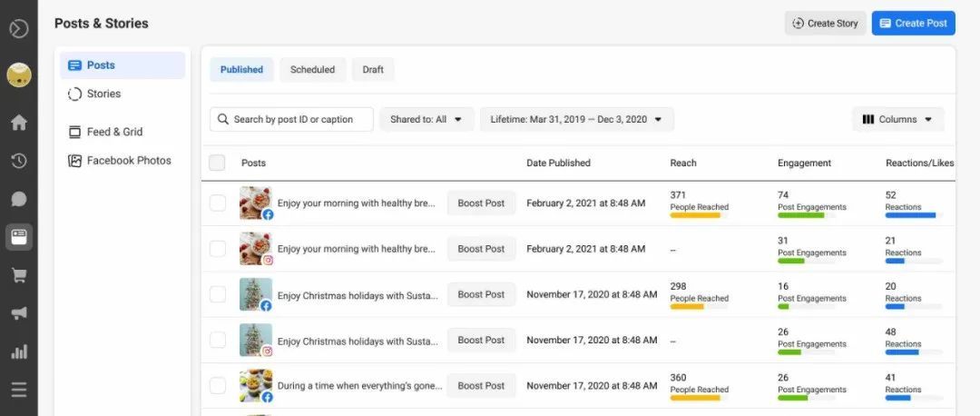Click caption 'During a time when everything's gone...'
This screenshot has height=416, width=980.
[x=360, y=386]
